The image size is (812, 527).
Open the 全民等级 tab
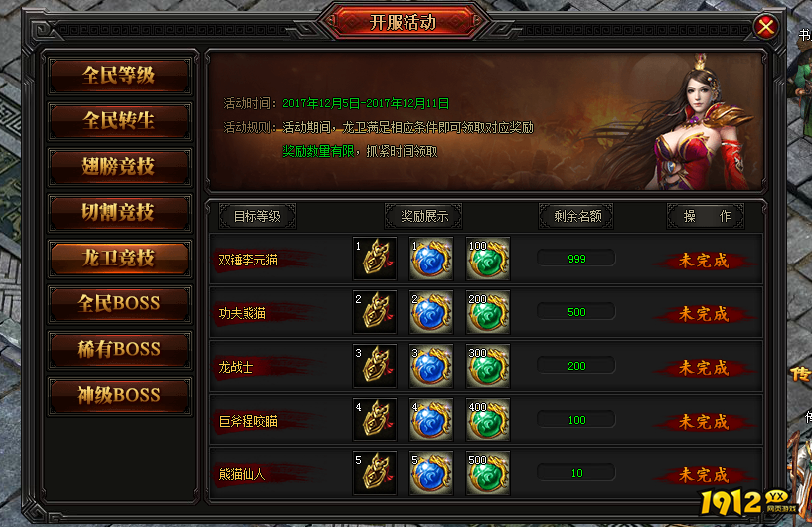[x=119, y=76]
